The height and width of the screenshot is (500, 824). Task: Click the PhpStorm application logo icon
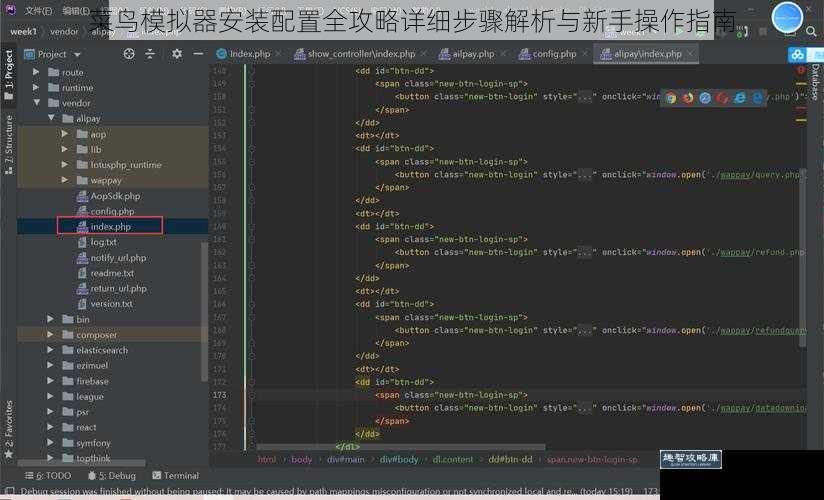[9, 9]
